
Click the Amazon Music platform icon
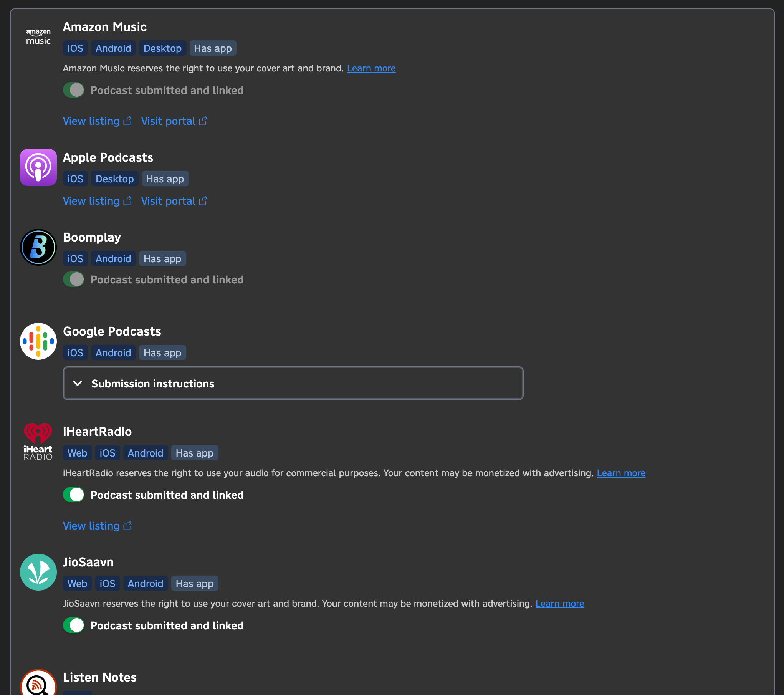tap(38, 36)
